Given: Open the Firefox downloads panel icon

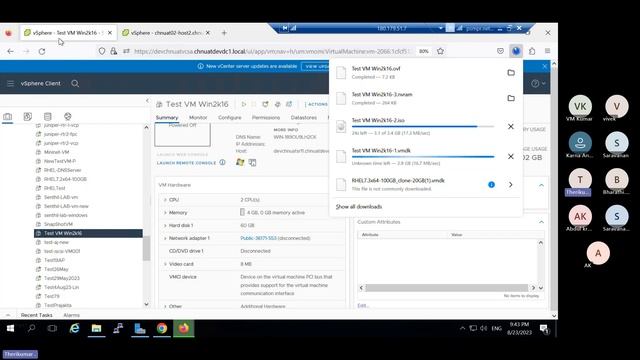Looking at the screenshot, I should pyautogui.click(x=516, y=51).
